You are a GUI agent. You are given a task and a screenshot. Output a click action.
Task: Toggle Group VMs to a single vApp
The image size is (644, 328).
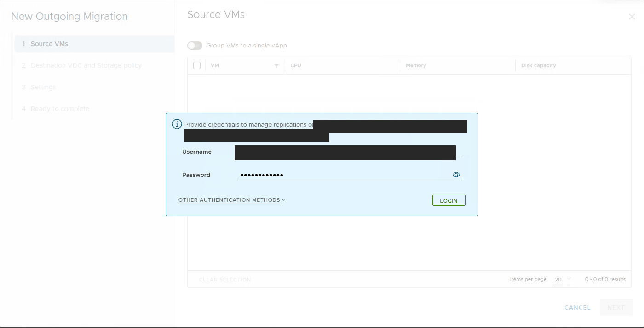195,46
